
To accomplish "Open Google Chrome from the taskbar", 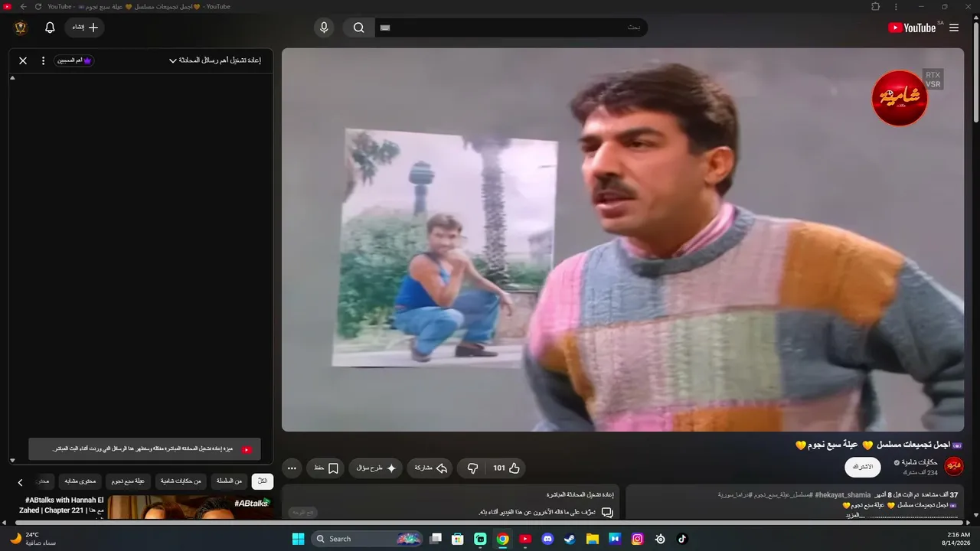I will tap(502, 539).
